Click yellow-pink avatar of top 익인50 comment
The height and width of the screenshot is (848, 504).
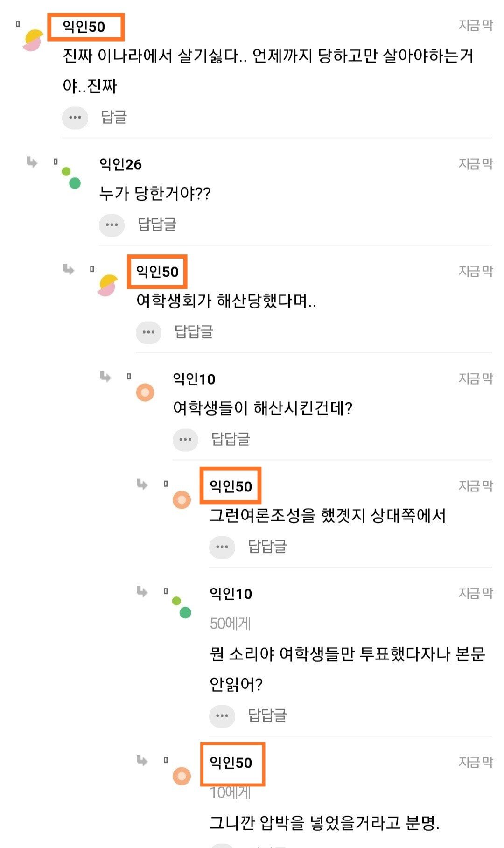click(x=33, y=40)
